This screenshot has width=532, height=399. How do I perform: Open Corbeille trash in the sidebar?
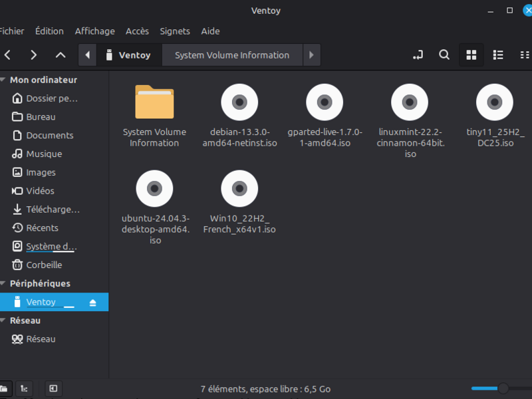tap(55, 265)
